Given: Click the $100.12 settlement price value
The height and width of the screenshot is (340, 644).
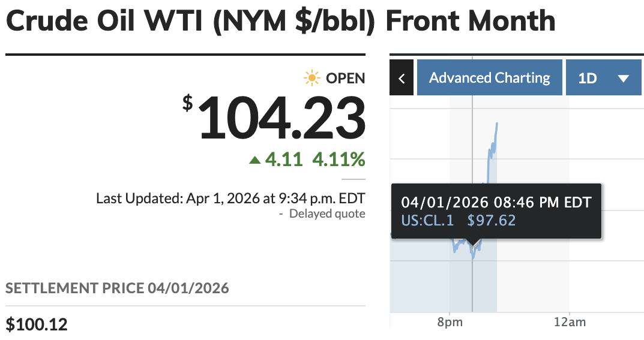Looking at the screenshot, I should coord(37,324).
